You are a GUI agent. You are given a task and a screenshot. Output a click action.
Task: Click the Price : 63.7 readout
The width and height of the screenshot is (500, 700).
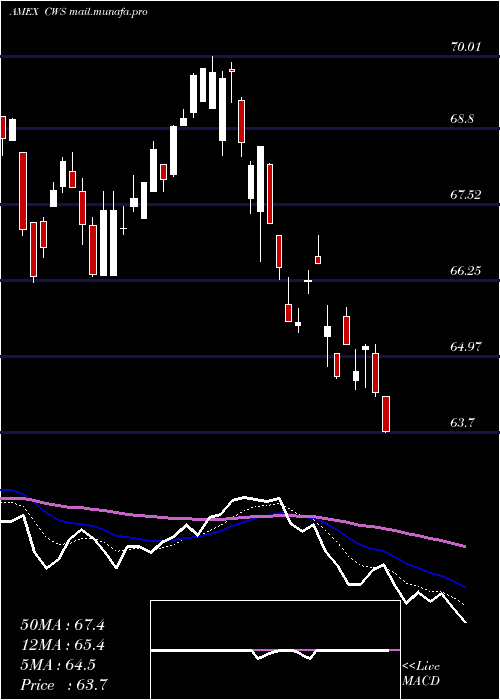pos(63,685)
